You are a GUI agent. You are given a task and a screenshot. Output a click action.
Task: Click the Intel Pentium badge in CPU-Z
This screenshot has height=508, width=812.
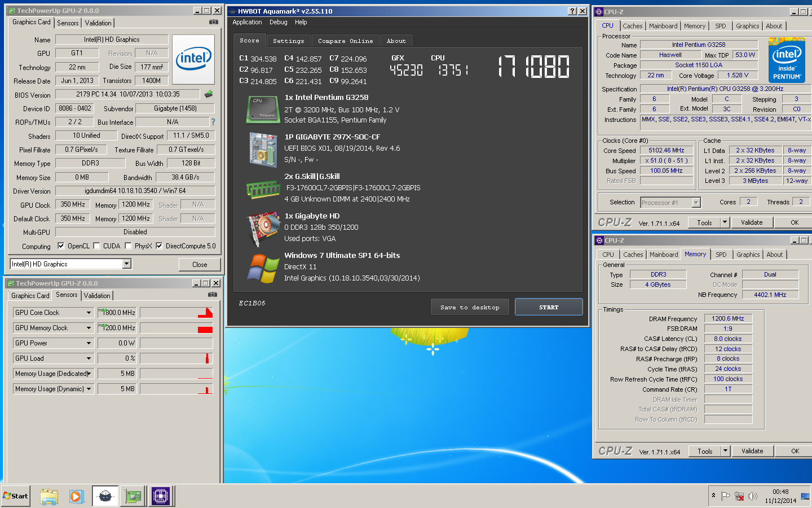click(x=787, y=60)
